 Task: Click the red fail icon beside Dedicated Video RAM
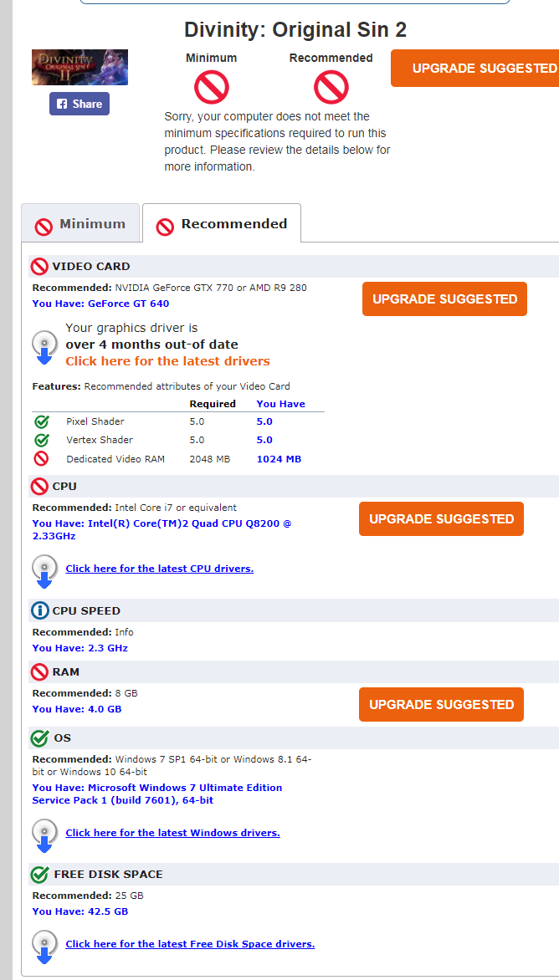point(41,458)
